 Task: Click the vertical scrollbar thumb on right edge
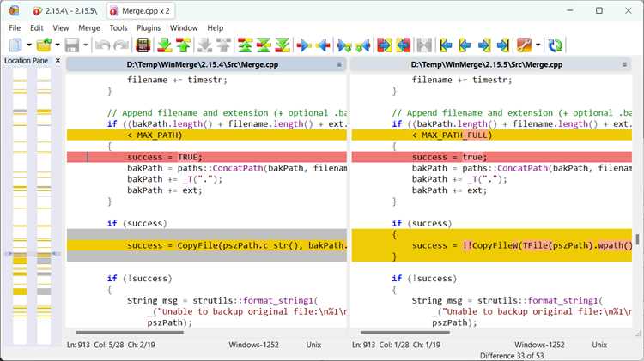[x=637, y=239]
